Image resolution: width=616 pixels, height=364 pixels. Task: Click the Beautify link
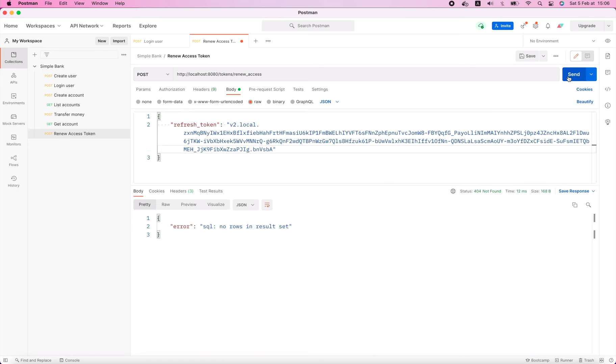pos(585,102)
